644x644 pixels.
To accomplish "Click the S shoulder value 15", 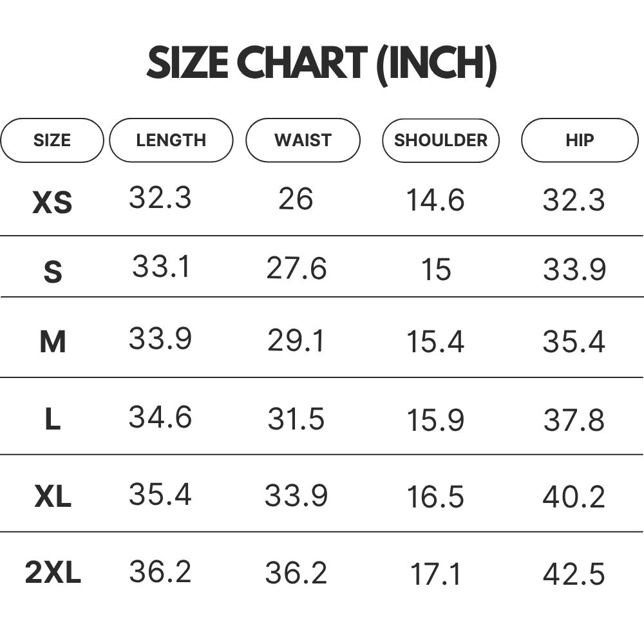I will pyautogui.click(x=436, y=269).
